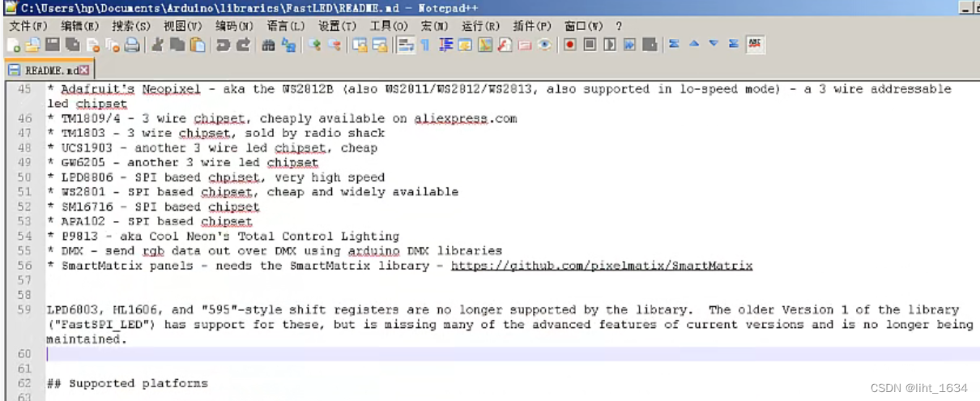Undo the last edit
The height and width of the screenshot is (401, 980).
coord(223,45)
